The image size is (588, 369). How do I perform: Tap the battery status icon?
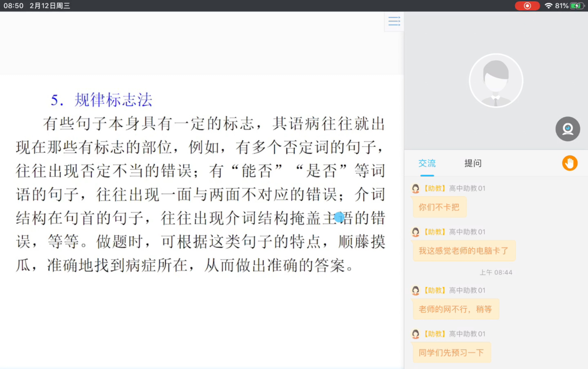click(x=577, y=6)
